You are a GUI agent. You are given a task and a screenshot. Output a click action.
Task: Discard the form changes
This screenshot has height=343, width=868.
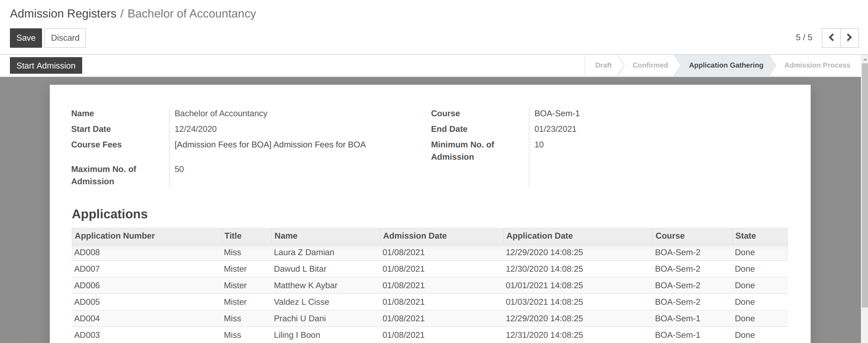65,38
